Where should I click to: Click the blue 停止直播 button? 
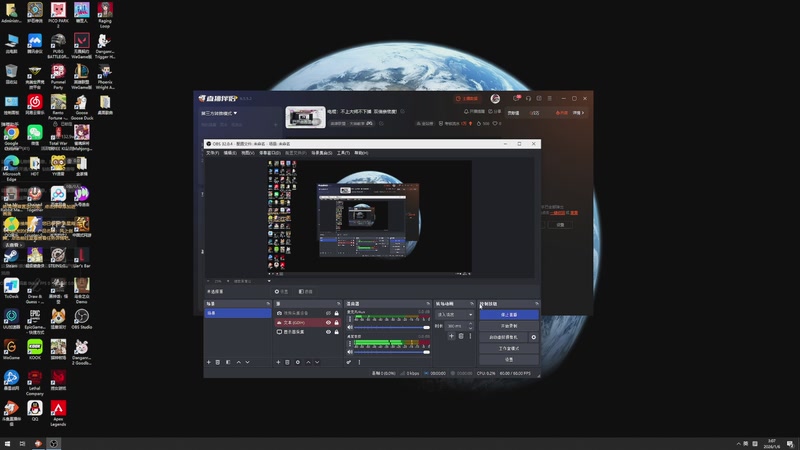pos(509,315)
